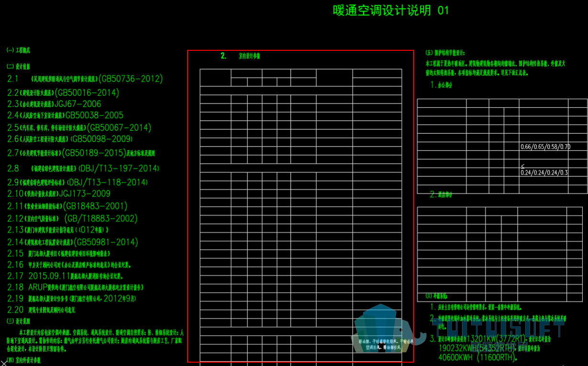Click the item number '2.15'
The image size is (588, 366).
point(15,253)
